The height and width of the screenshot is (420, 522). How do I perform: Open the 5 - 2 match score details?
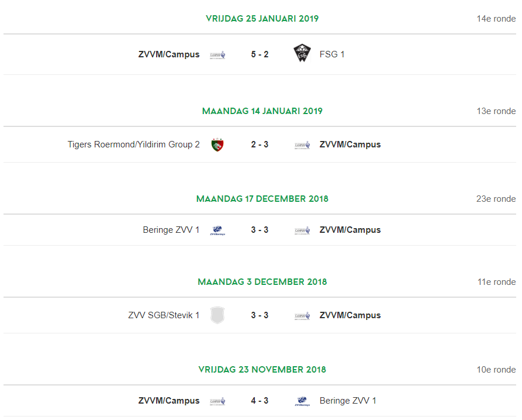point(260,54)
